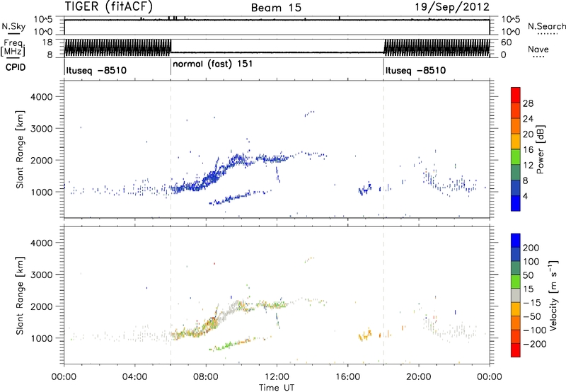Pick the green Velocity segment between 15 and 50
The image size is (566, 392).
coord(516,282)
